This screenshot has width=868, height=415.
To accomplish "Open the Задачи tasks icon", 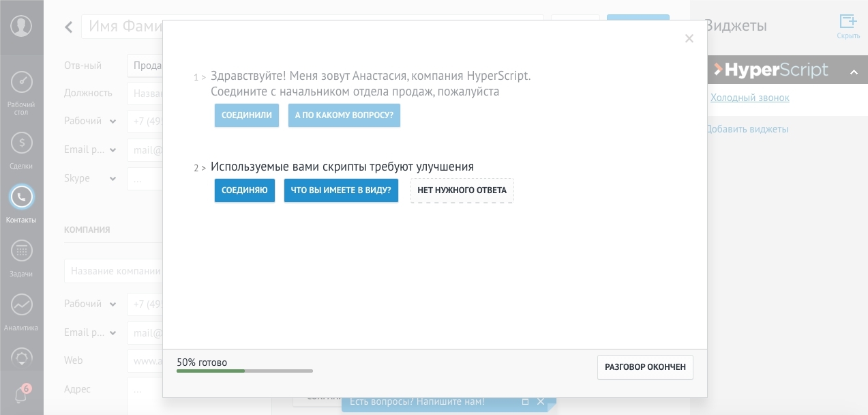I will click(x=21, y=251).
